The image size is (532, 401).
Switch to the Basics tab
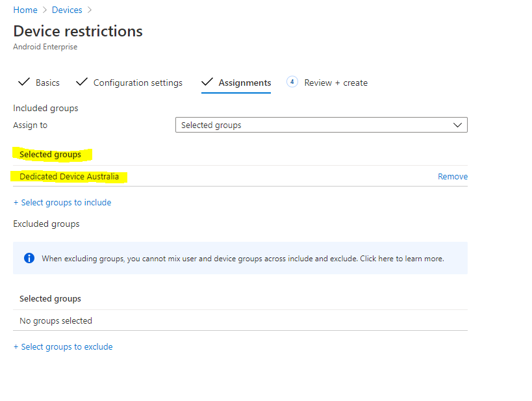tap(47, 83)
